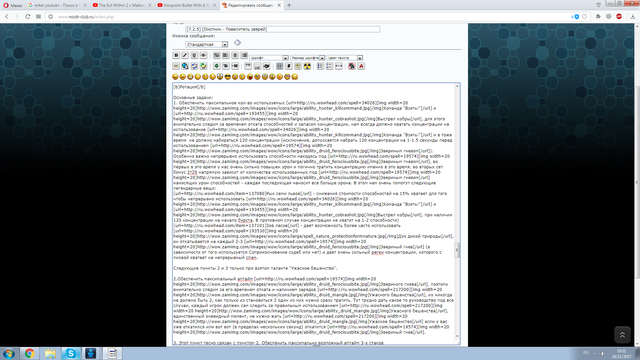
Task: Switch to The Evil Within 2 tab
Action: [121, 5]
